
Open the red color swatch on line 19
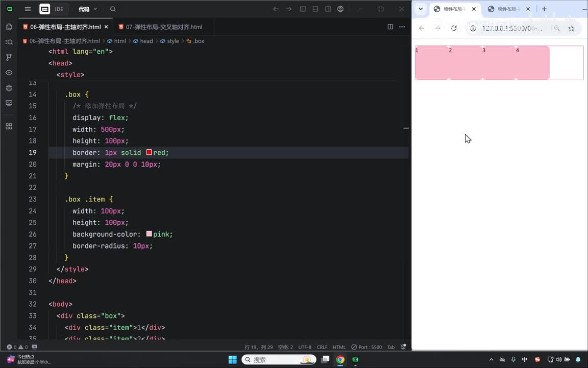[149, 152]
